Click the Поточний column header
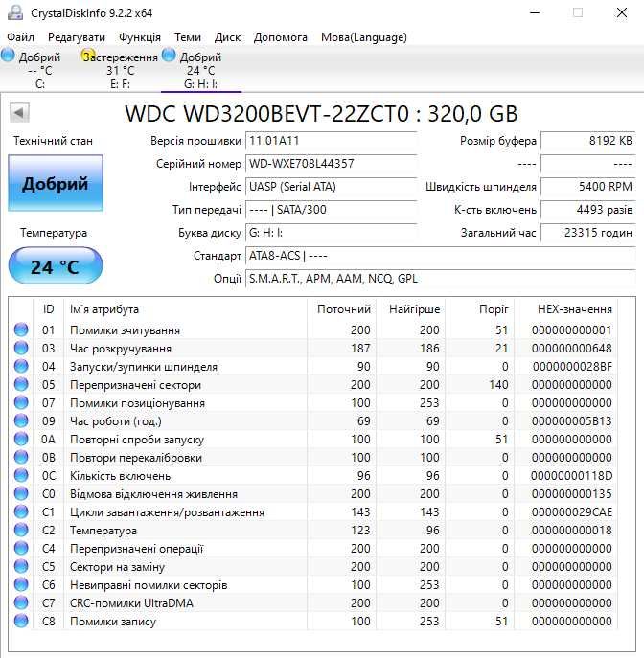 [344, 309]
